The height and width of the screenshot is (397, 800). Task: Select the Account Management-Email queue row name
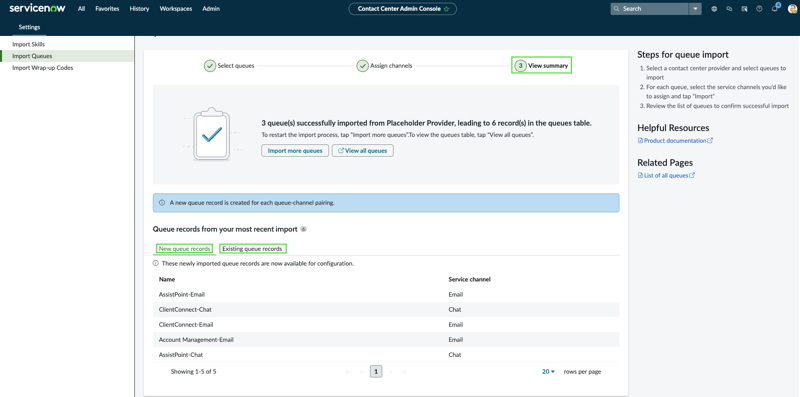[196, 340]
